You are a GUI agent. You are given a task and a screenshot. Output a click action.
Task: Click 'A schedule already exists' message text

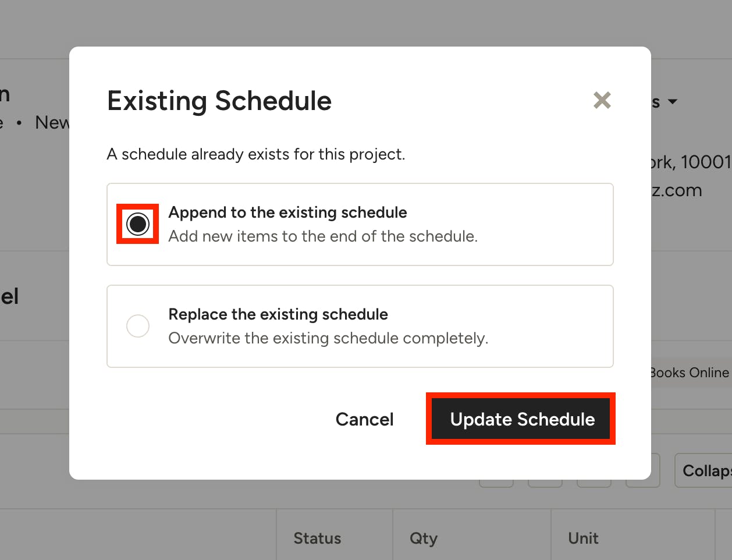(x=256, y=154)
